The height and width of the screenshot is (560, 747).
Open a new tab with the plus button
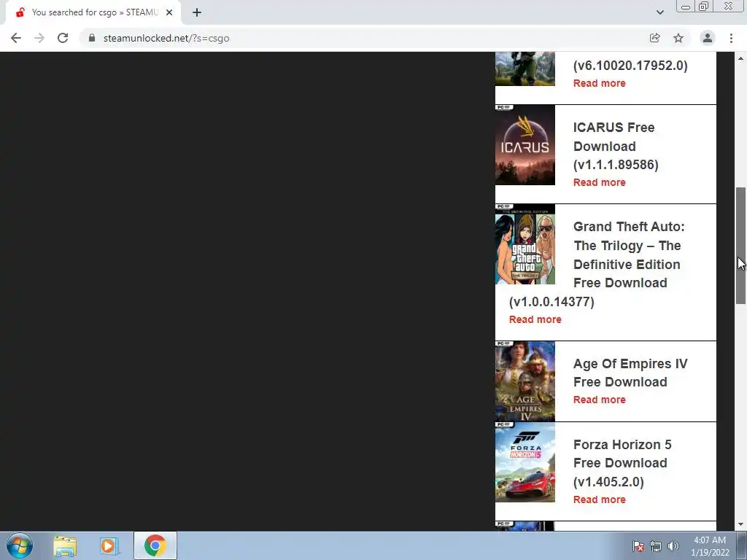[x=197, y=12]
